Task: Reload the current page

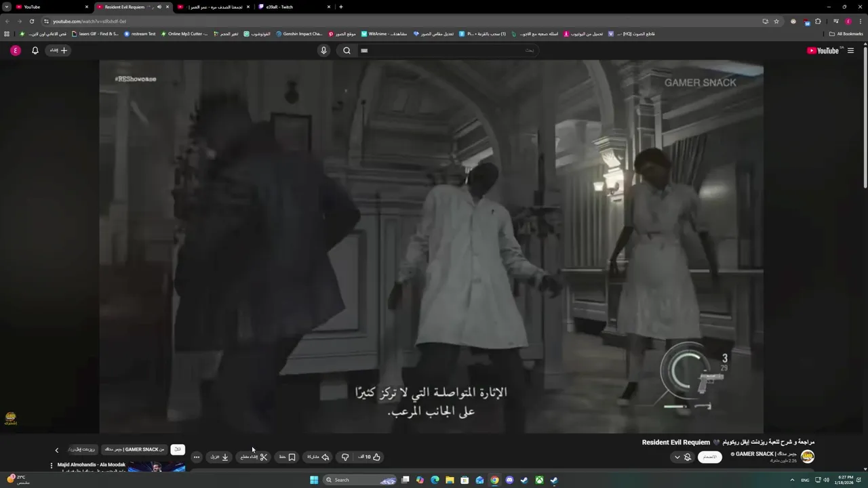Action: tap(31, 21)
